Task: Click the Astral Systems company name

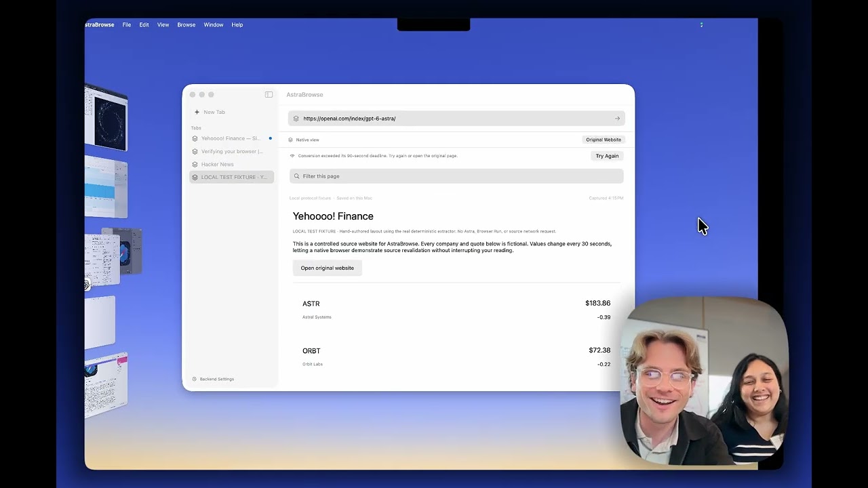Action: tap(317, 317)
